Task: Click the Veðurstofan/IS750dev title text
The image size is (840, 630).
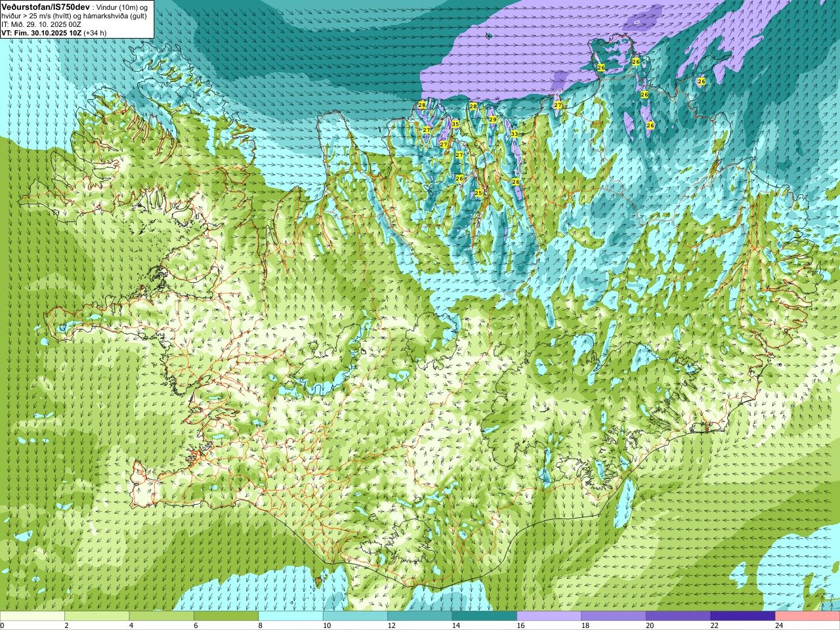Action: click(x=46, y=6)
